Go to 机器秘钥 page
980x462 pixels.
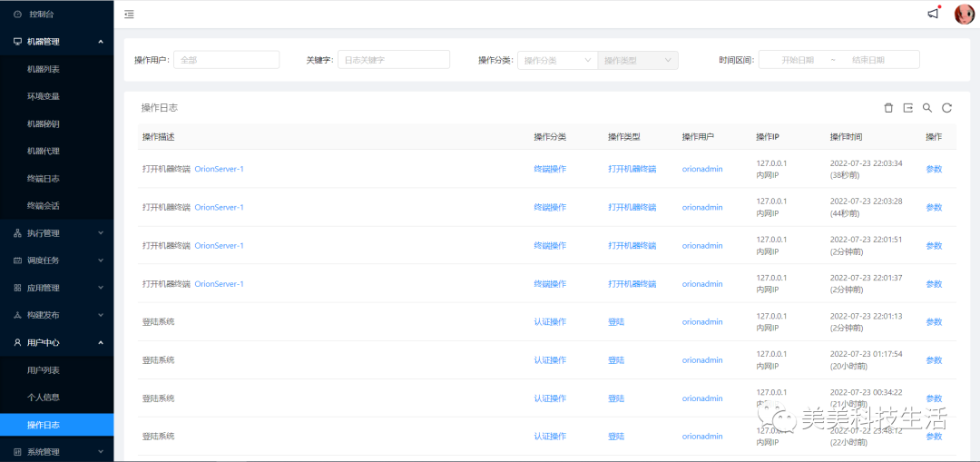coord(57,123)
